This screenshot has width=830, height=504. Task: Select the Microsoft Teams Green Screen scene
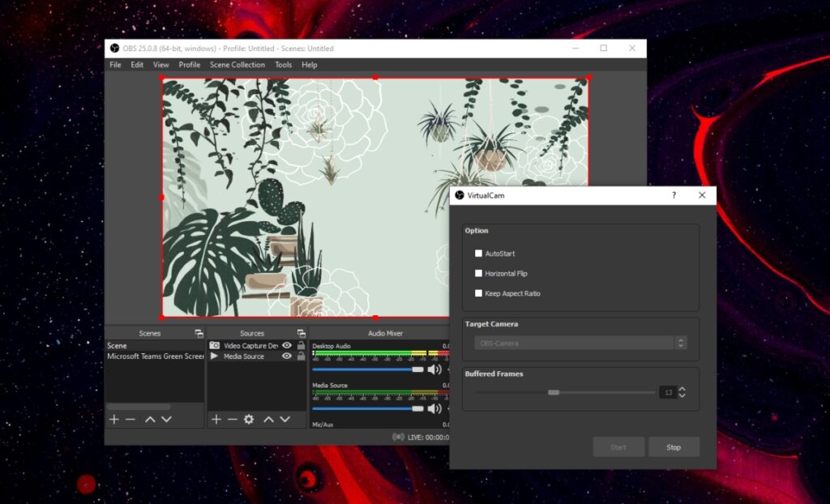[x=154, y=357]
